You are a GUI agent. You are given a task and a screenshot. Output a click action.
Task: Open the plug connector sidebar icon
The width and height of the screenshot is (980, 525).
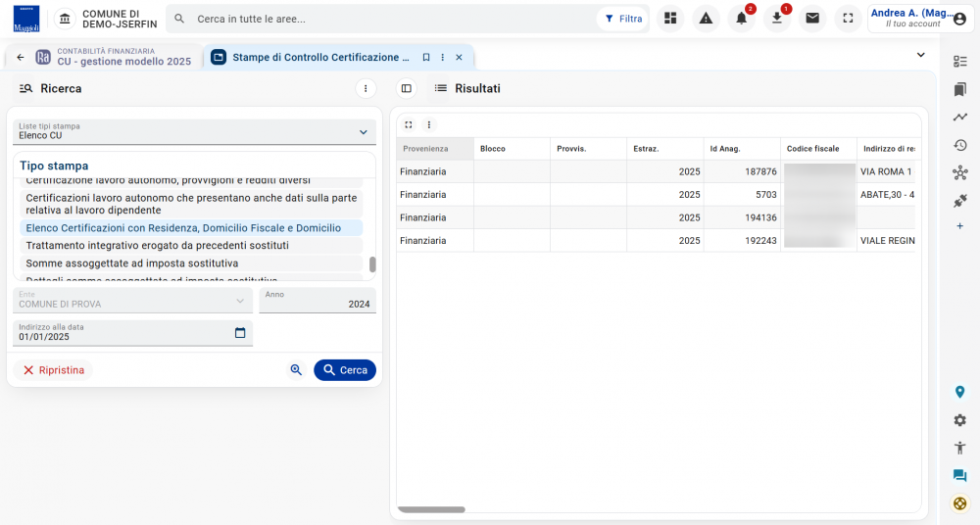click(x=960, y=201)
